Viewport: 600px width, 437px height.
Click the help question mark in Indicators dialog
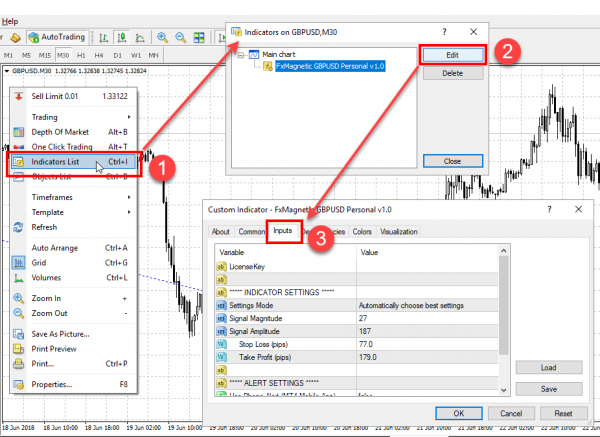[444, 32]
